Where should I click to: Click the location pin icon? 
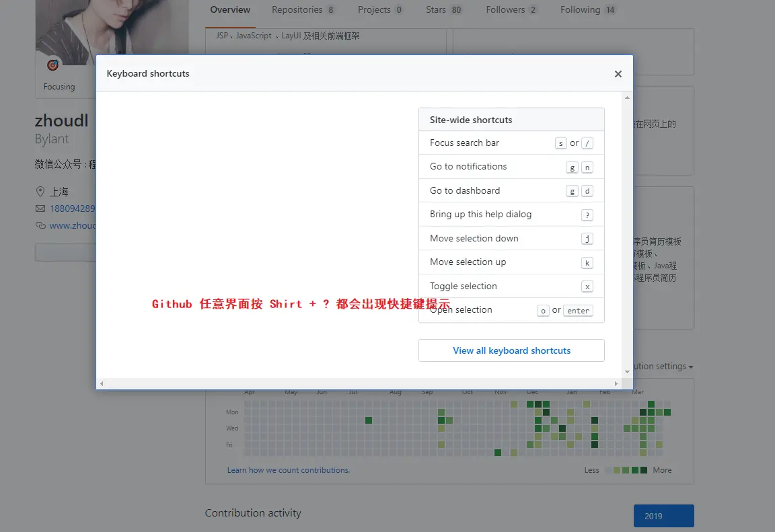pyautogui.click(x=40, y=191)
